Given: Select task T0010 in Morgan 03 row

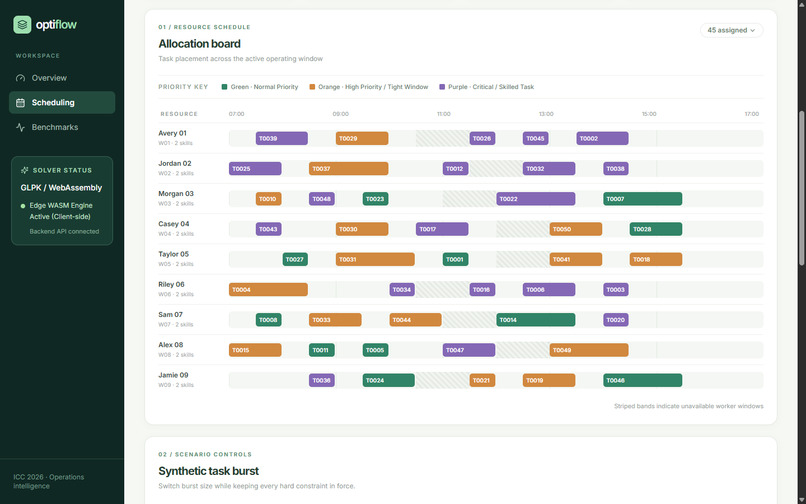Looking at the screenshot, I should pyautogui.click(x=268, y=199).
